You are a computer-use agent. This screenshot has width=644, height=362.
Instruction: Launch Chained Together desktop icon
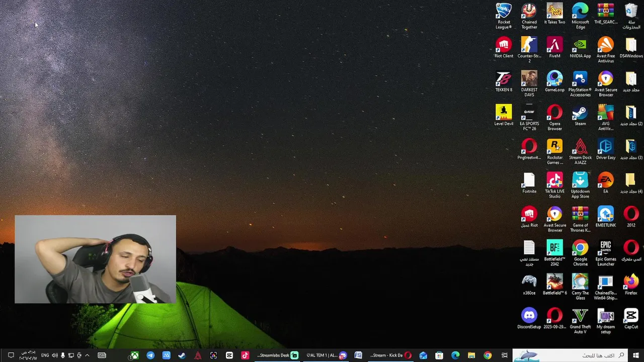click(529, 16)
